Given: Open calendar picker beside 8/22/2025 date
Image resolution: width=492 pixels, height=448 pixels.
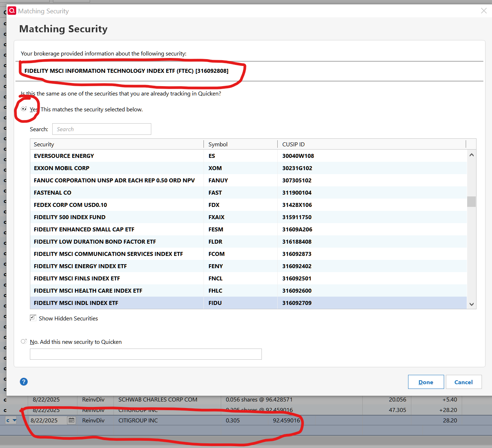Looking at the screenshot, I should click(x=71, y=420).
